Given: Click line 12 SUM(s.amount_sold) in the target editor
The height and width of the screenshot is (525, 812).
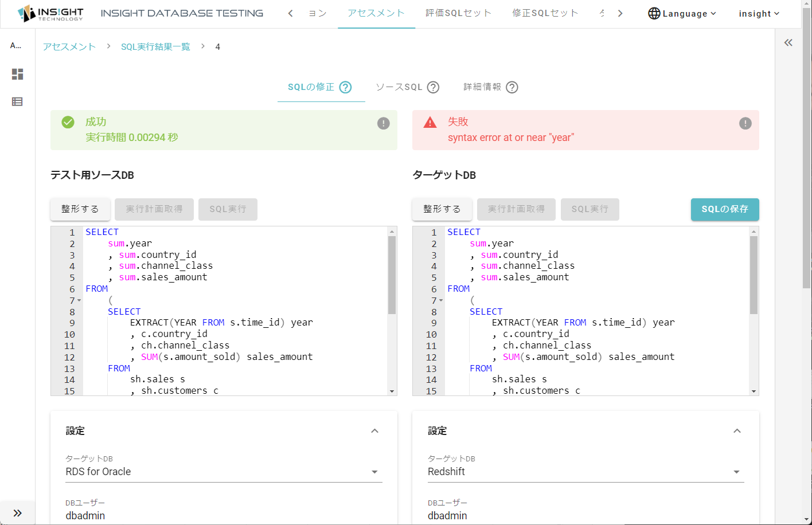Looking at the screenshot, I should click(553, 356).
